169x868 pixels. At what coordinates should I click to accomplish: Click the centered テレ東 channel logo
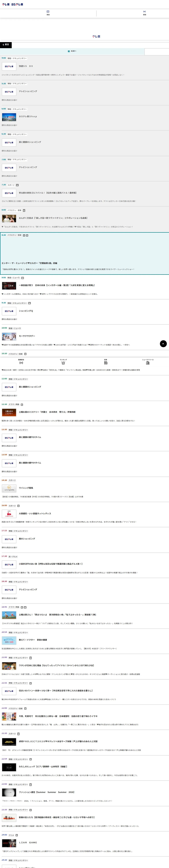point(96,36)
